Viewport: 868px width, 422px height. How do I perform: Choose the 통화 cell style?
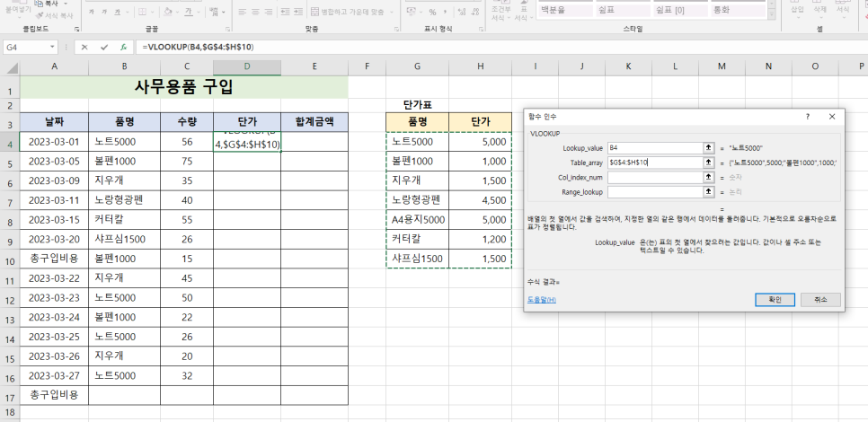740,10
